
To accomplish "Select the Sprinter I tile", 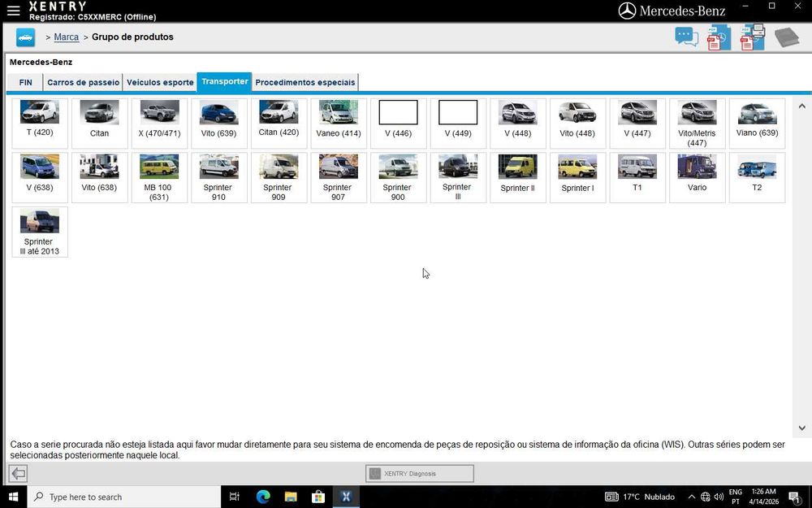I will pyautogui.click(x=577, y=178).
